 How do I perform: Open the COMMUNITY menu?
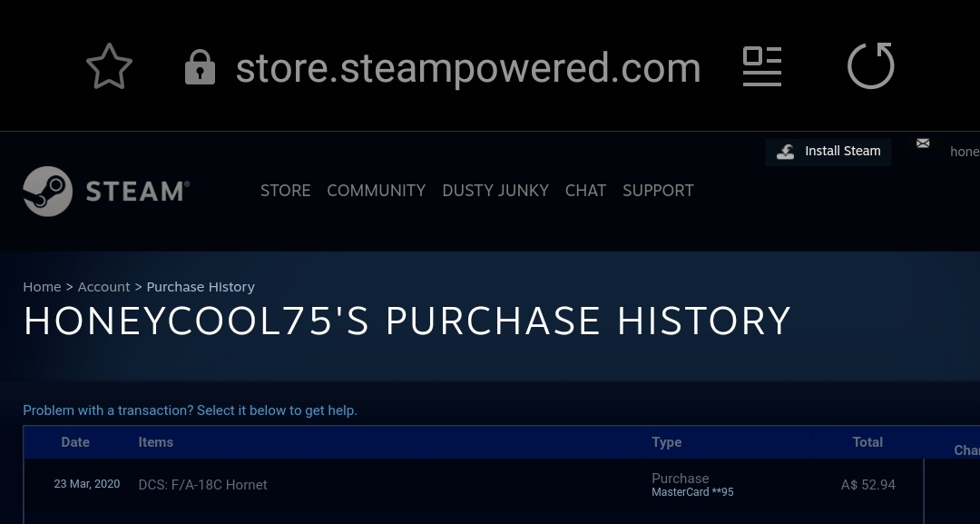[377, 191]
